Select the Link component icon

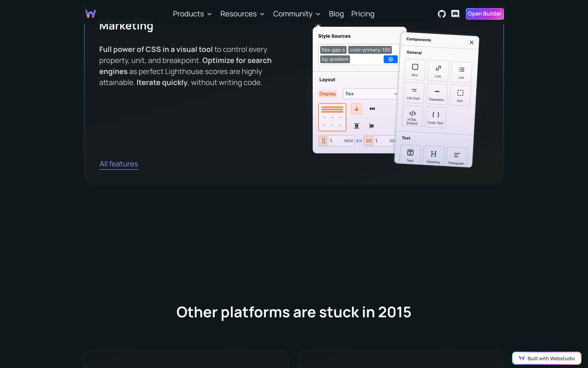(x=438, y=68)
